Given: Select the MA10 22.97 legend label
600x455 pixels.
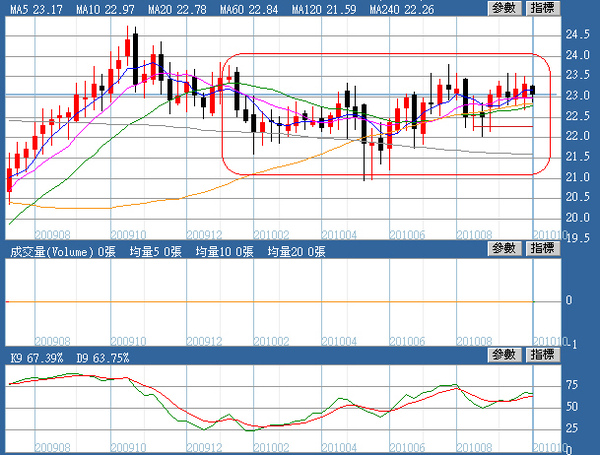Looking at the screenshot, I should [x=105, y=10].
